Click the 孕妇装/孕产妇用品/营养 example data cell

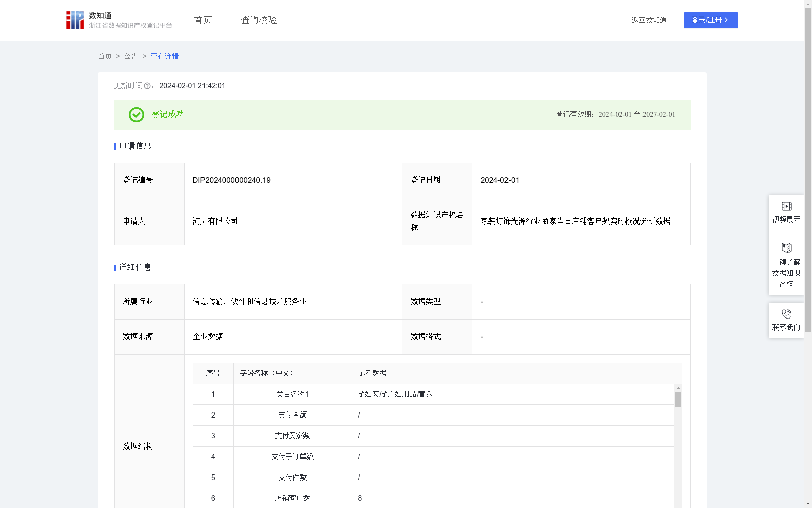click(x=395, y=394)
